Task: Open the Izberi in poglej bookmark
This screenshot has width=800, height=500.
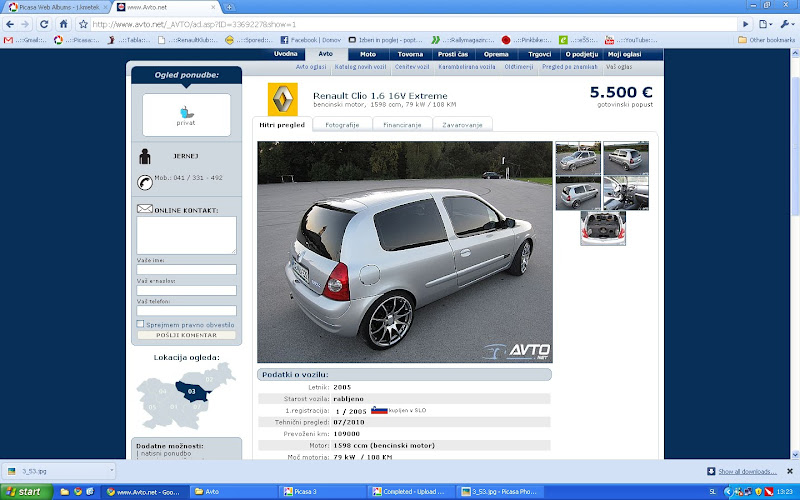Action: pos(386,40)
